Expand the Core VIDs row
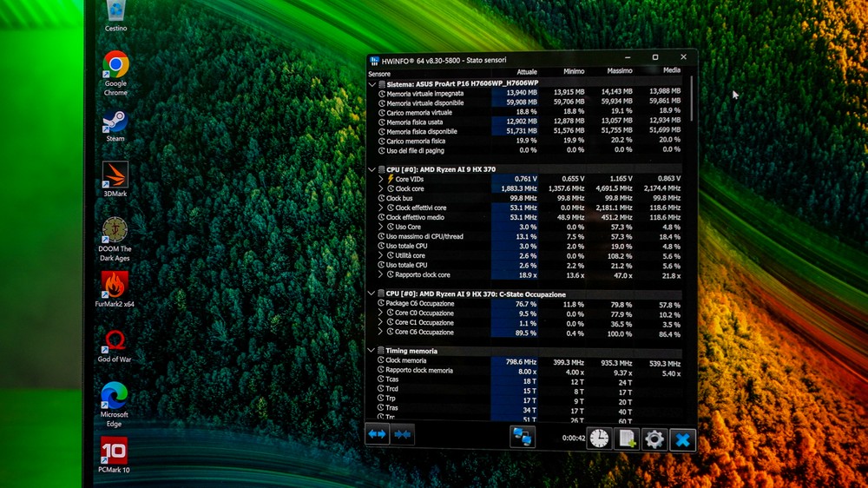Viewport: 868px width, 488px height. point(381,179)
